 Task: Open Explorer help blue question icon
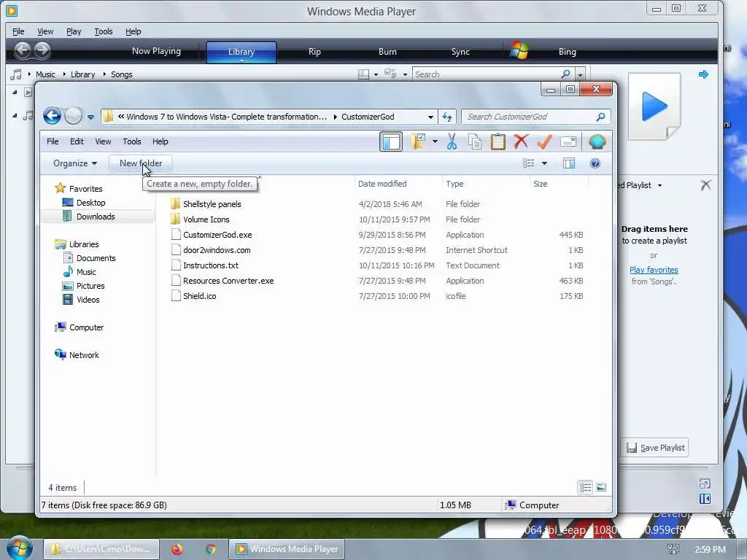coord(595,163)
